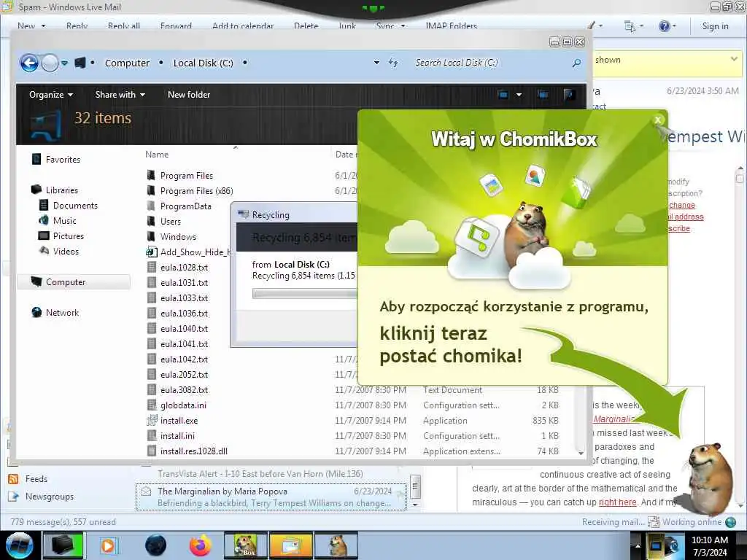Create a New folder from toolbar
This screenshot has height=560, width=747.
click(x=189, y=95)
